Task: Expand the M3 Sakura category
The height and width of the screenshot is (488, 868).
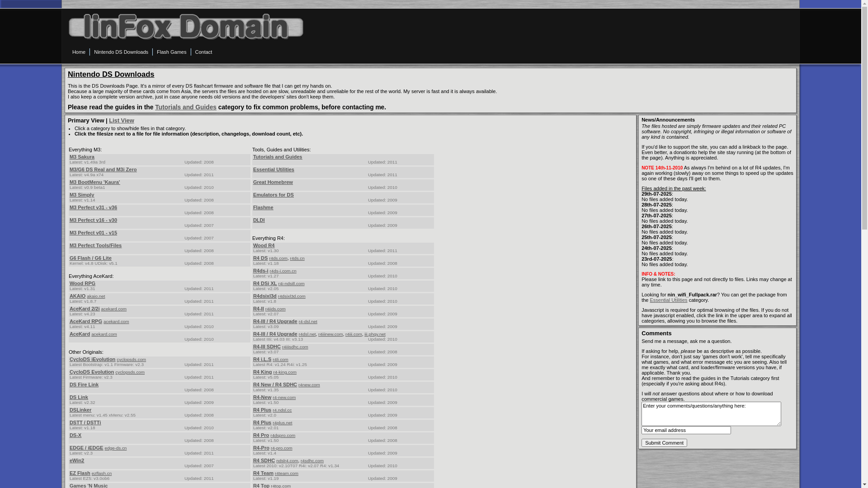Action: click(x=82, y=157)
